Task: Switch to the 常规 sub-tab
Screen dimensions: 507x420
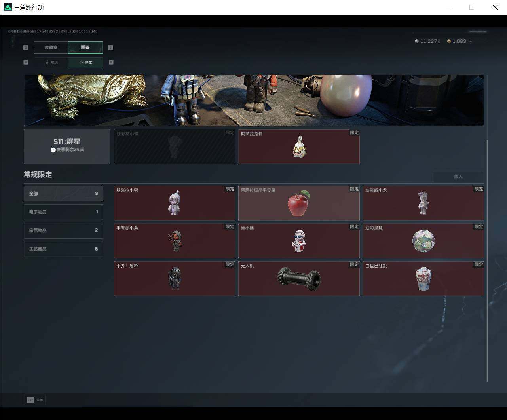Action: coord(51,62)
